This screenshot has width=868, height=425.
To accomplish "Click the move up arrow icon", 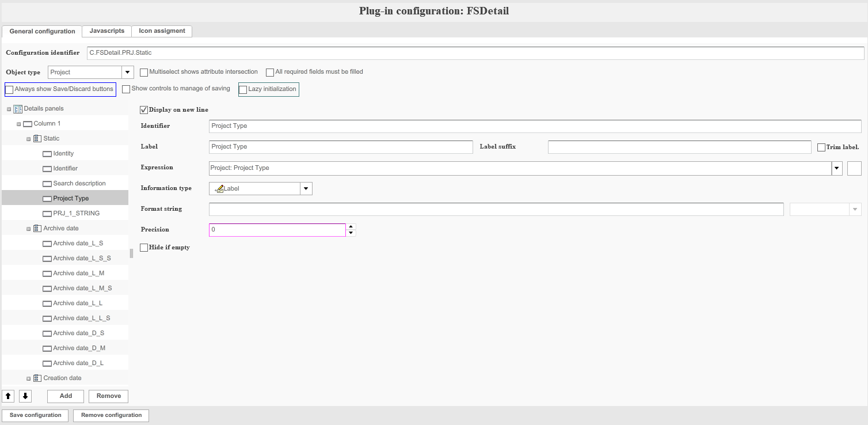I will [x=9, y=396].
